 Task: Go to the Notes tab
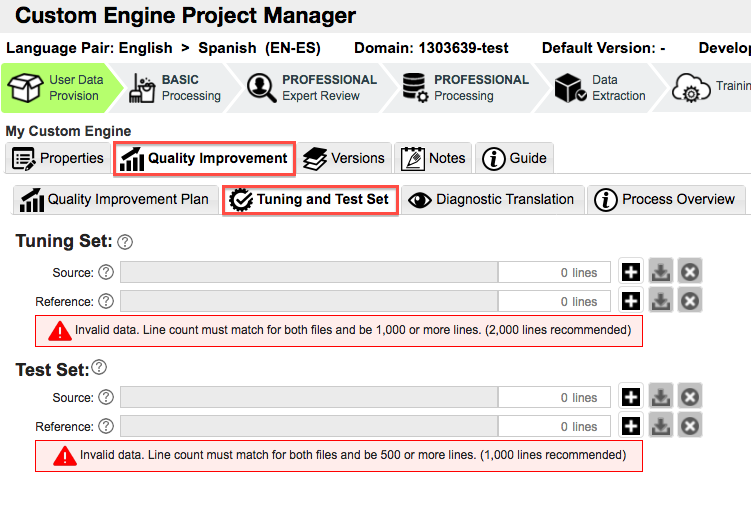coord(433,158)
